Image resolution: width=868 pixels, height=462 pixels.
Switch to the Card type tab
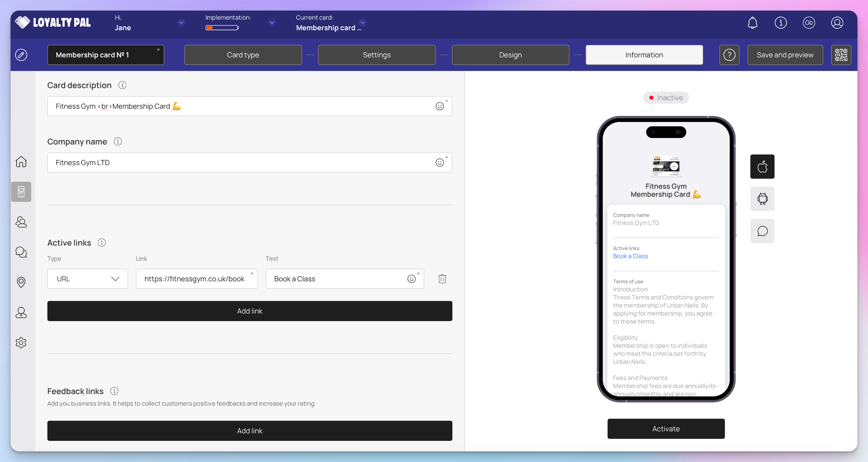243,55
